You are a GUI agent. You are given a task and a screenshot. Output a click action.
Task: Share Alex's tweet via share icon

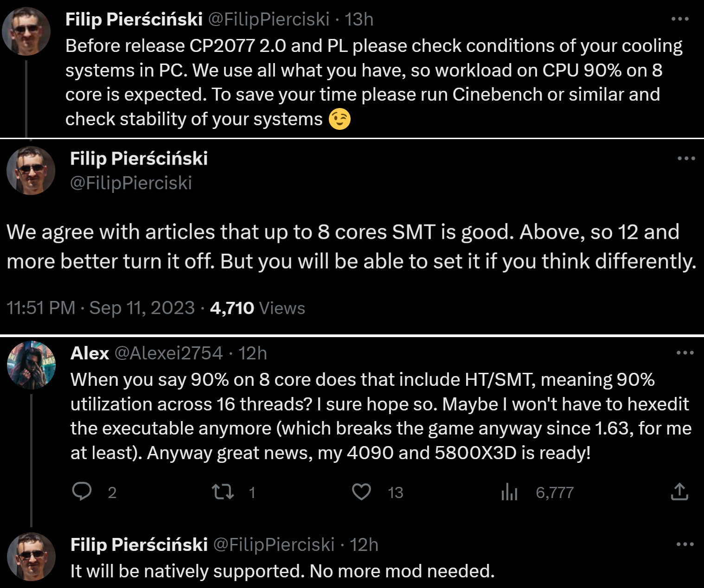point(679,492)
